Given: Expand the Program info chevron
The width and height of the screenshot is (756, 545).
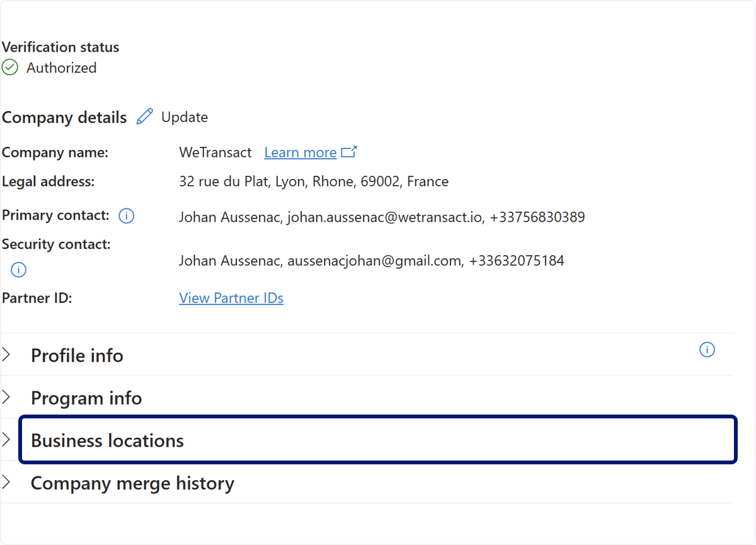Looking at the screenshot, I should 6,398.
